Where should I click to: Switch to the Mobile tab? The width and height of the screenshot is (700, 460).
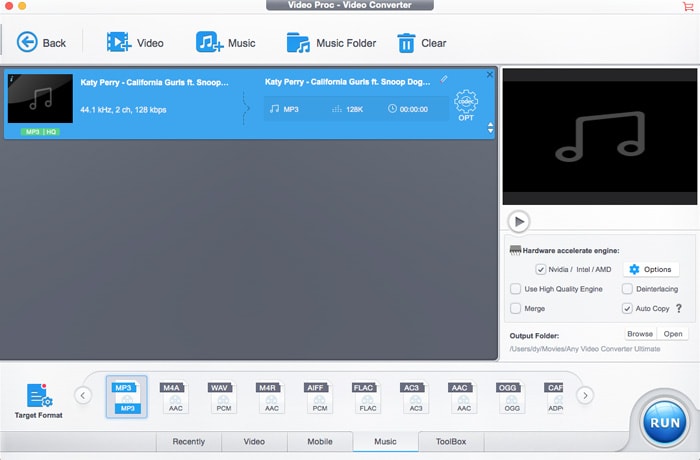pos(320,441)
